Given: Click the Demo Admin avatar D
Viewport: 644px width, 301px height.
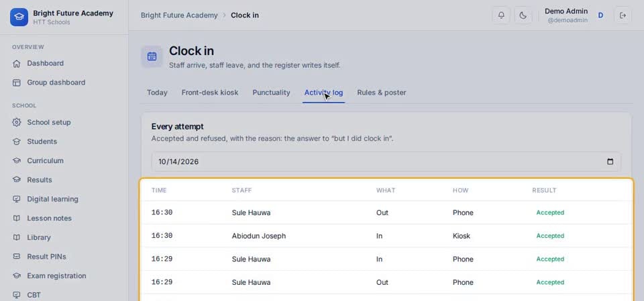Looking at the screenshot, I should (x=600, y=15).
